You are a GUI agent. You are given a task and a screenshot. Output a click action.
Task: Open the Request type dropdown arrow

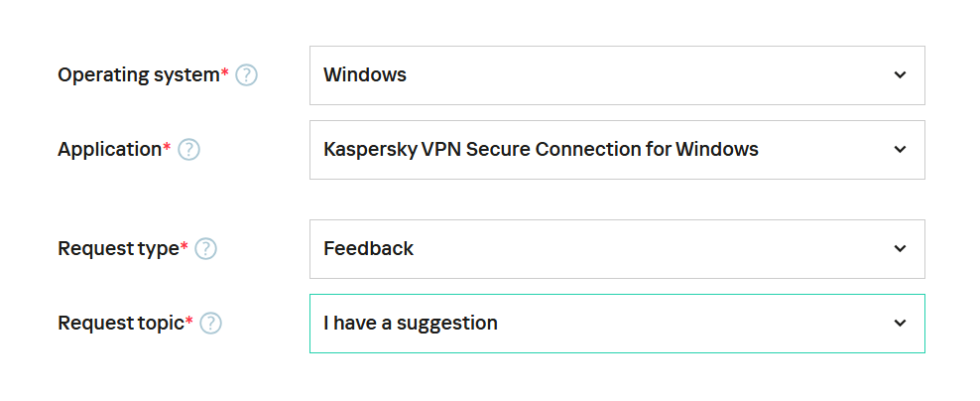[x=900, y=249]
